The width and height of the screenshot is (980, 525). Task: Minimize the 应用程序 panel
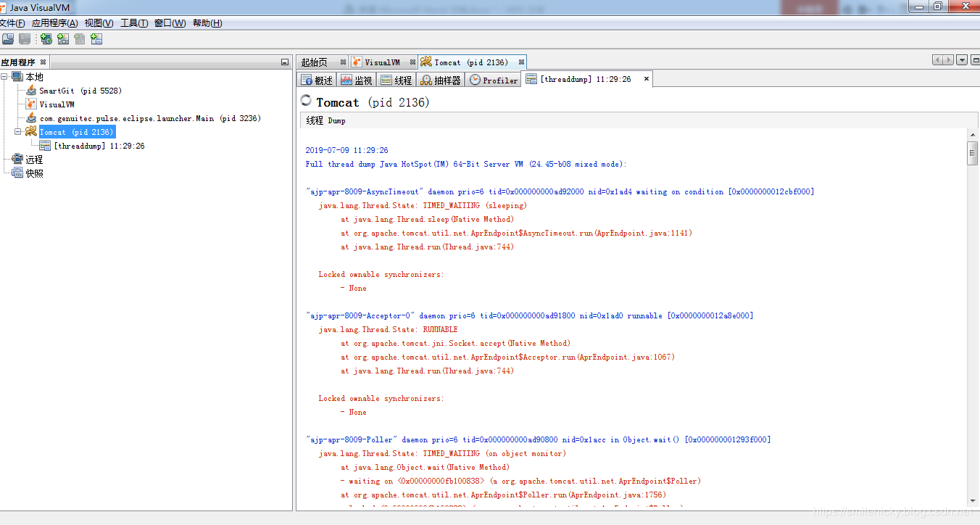tap(285, 62)
